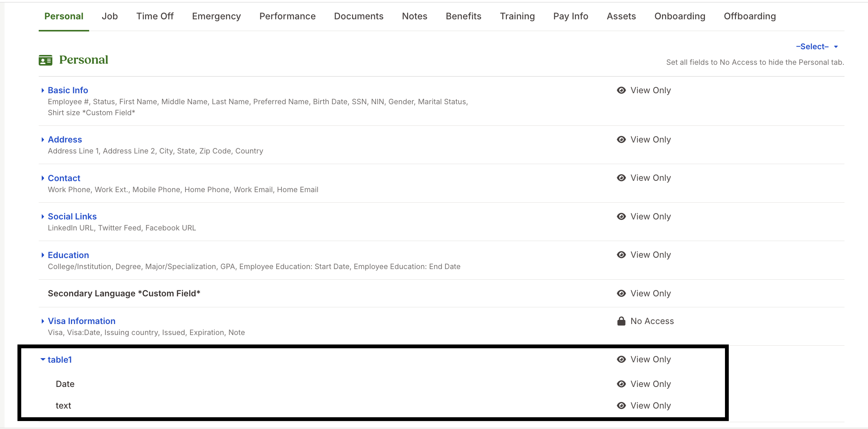Image resolution: width=868 pixels, height=429 pixels.
Task: Click the Education section link
Action: pos(68,255)
